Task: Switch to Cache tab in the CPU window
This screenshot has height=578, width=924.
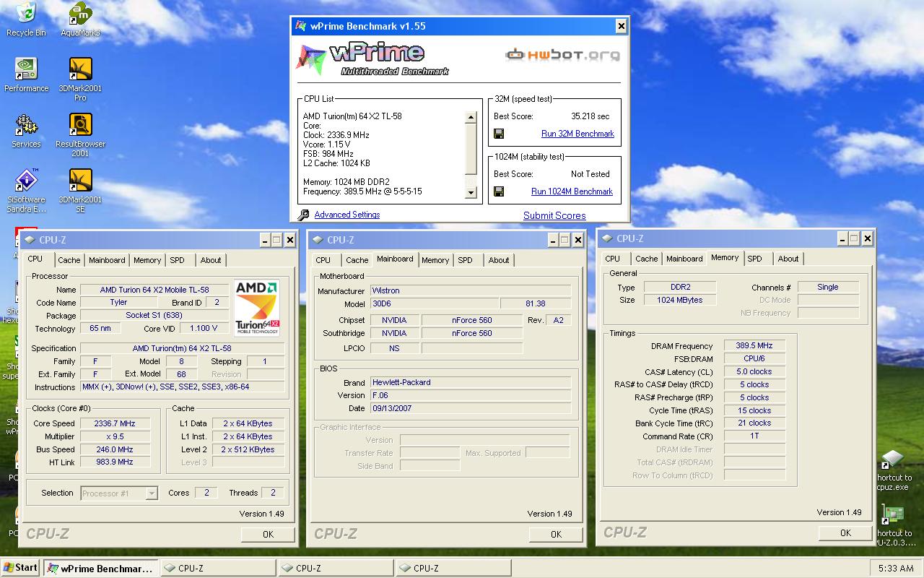Action: coord(69,260)
